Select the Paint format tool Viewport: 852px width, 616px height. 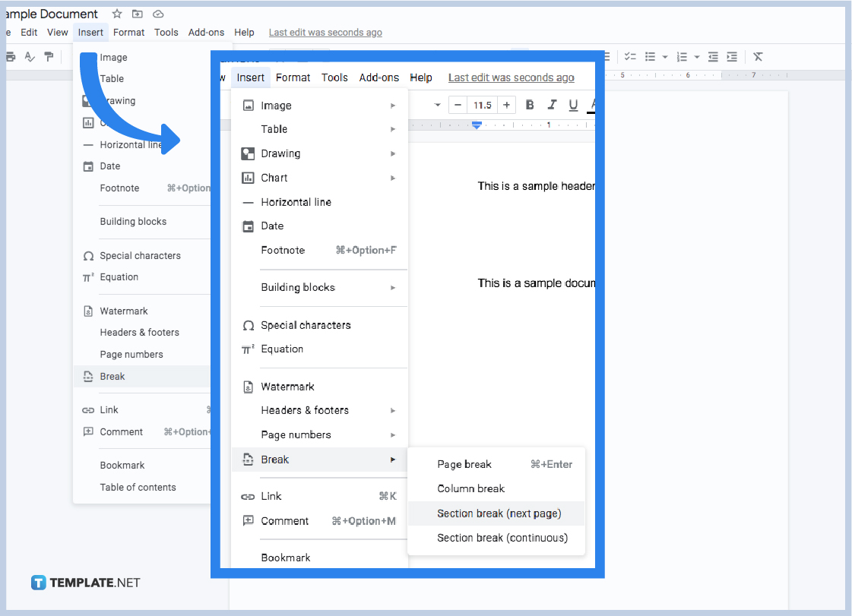48,57
